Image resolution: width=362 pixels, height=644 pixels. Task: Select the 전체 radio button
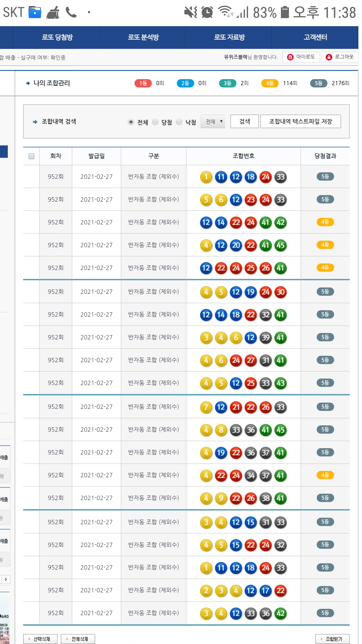(131, 122)
